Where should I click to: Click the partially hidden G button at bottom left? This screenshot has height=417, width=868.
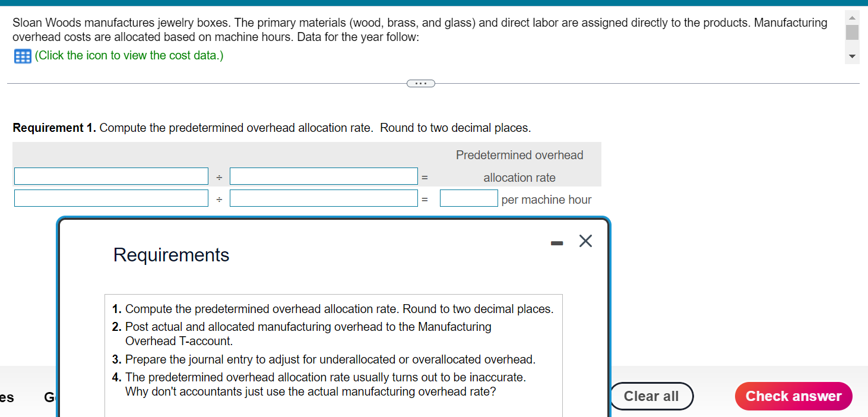coord(50,396)
